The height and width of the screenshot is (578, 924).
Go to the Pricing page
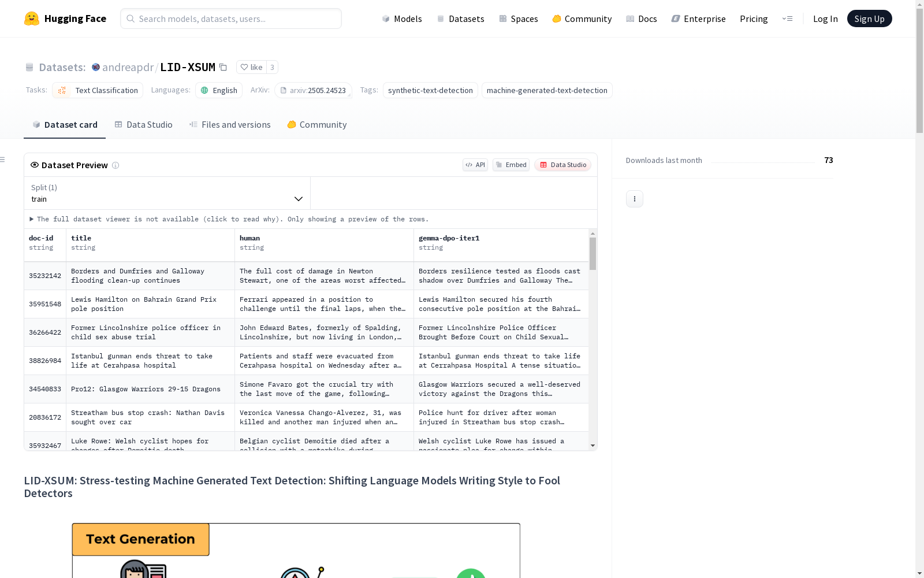[754, 18]
